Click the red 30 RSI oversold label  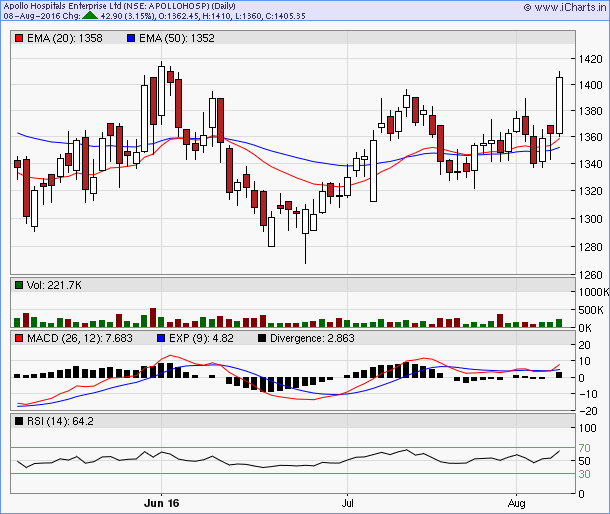coord(584,474)
